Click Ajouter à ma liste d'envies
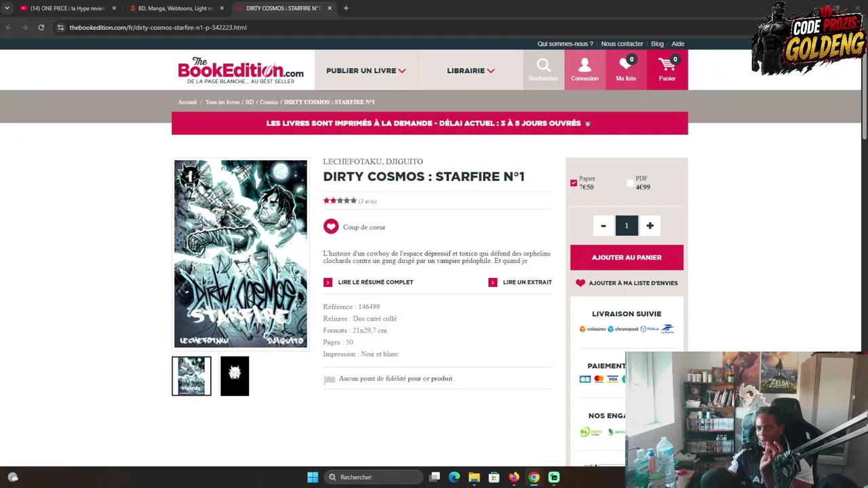This screenshot has width=868, height=488. click(633, 283)
